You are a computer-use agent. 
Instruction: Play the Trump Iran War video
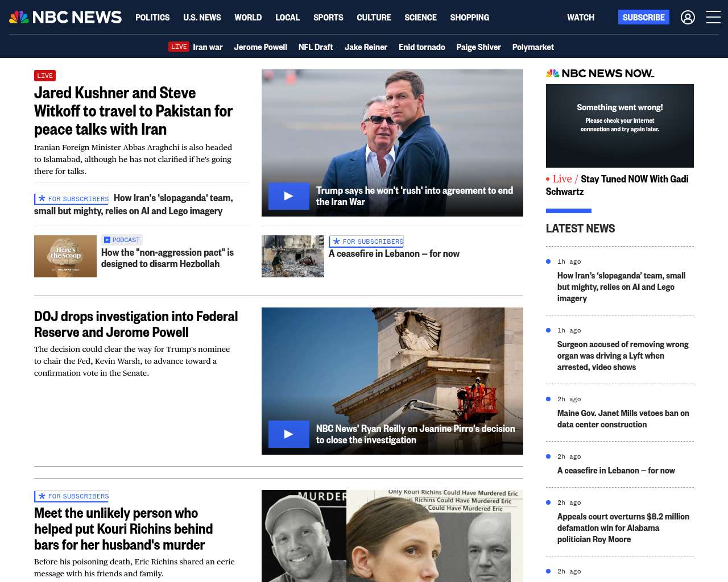click(x=289, y=196)
